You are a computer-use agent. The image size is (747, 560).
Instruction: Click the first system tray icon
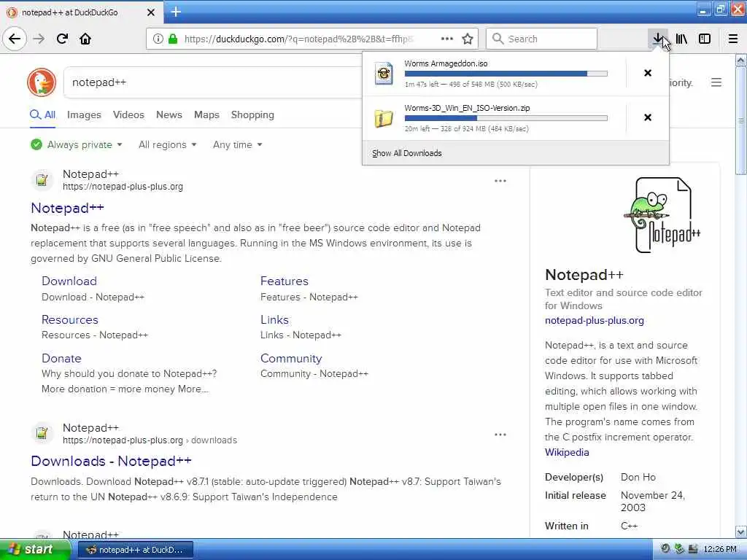coord(665,549)
